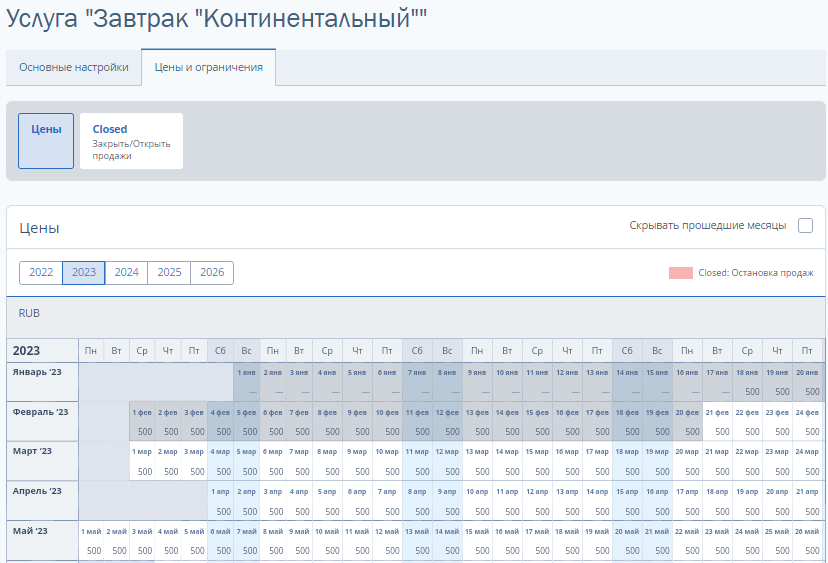This screenshot has width=828, height=563.
Task: Select the 14 май price cell
Action: tap(447, 540)
